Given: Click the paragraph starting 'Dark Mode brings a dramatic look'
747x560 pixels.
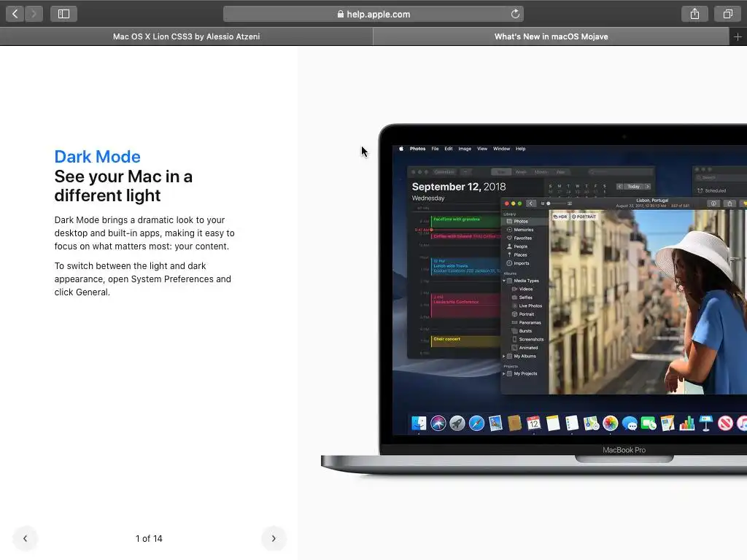Looking at the screenshot, I should [144, 233].
